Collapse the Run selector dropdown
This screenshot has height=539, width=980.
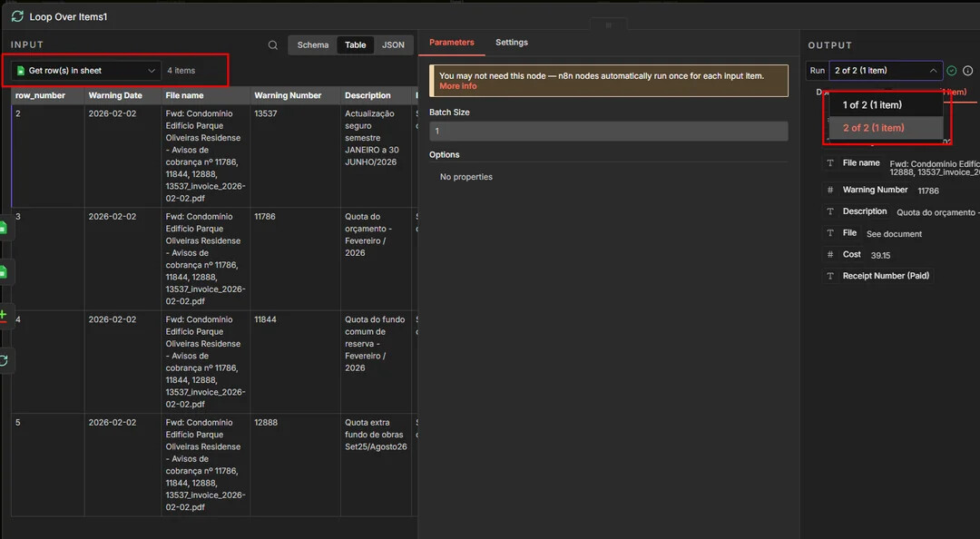point(933,71)
